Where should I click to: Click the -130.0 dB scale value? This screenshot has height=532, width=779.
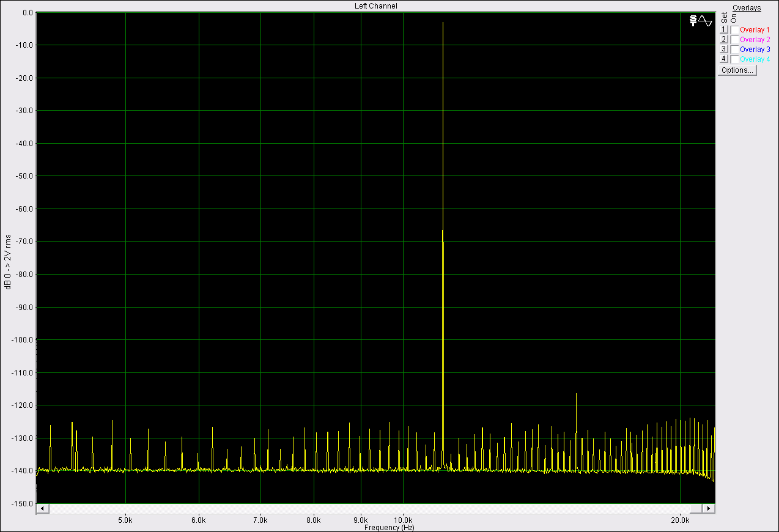tap(23, 438)
